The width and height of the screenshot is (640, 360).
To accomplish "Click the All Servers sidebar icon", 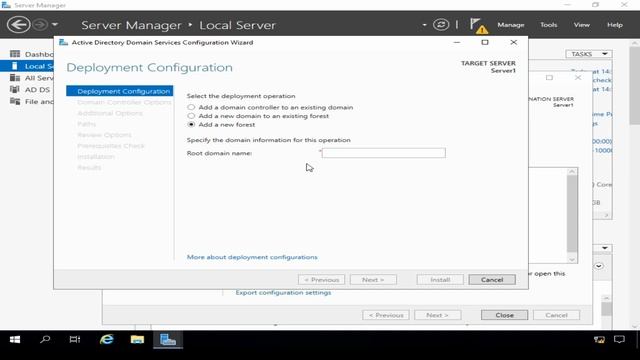I will (15, 78).
